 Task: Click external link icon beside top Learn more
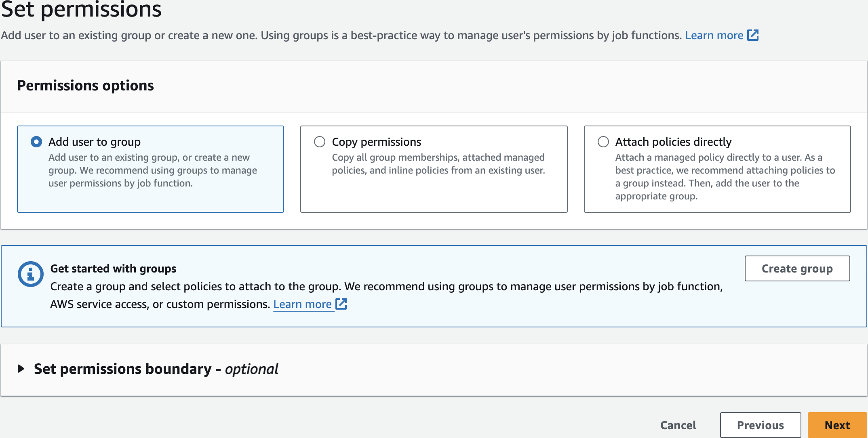coord(753,35)
